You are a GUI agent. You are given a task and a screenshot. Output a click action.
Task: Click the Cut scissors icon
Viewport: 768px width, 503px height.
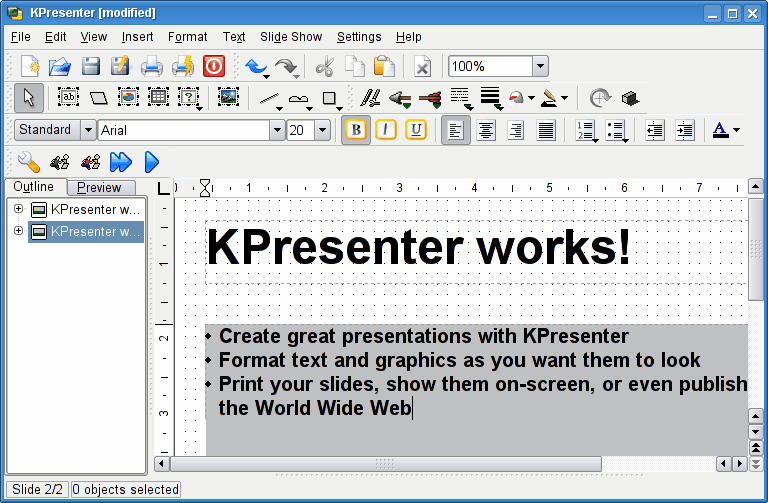point(324,67)
